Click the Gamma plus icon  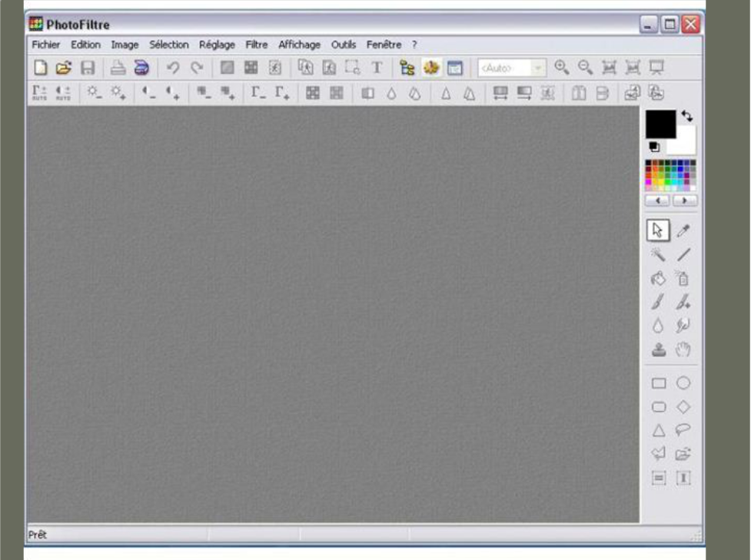[282, 92]
